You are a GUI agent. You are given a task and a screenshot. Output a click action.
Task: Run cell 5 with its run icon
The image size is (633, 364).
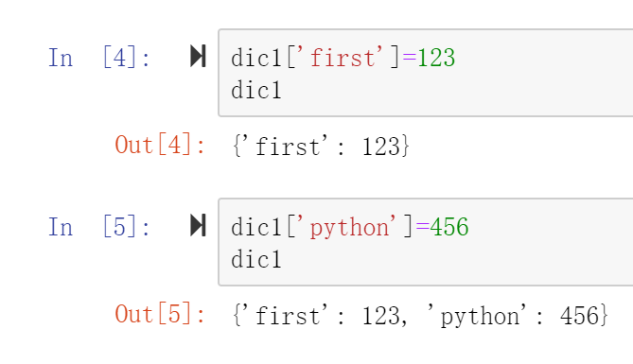[198, 225]
